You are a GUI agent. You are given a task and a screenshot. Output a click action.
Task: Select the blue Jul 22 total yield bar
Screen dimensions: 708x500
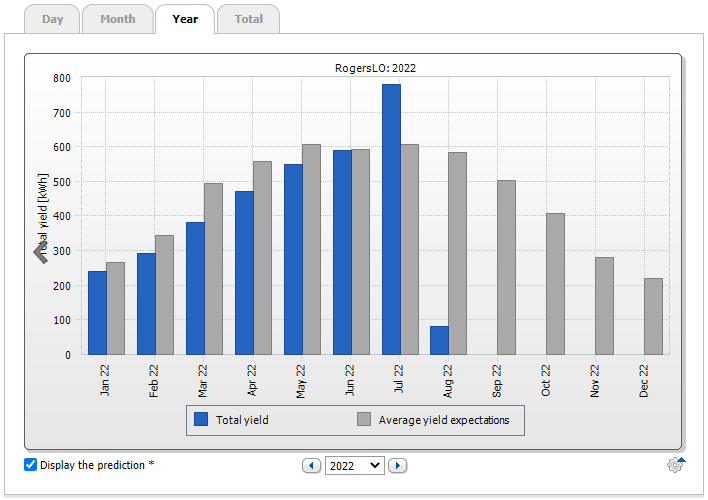tap(390, 219)
